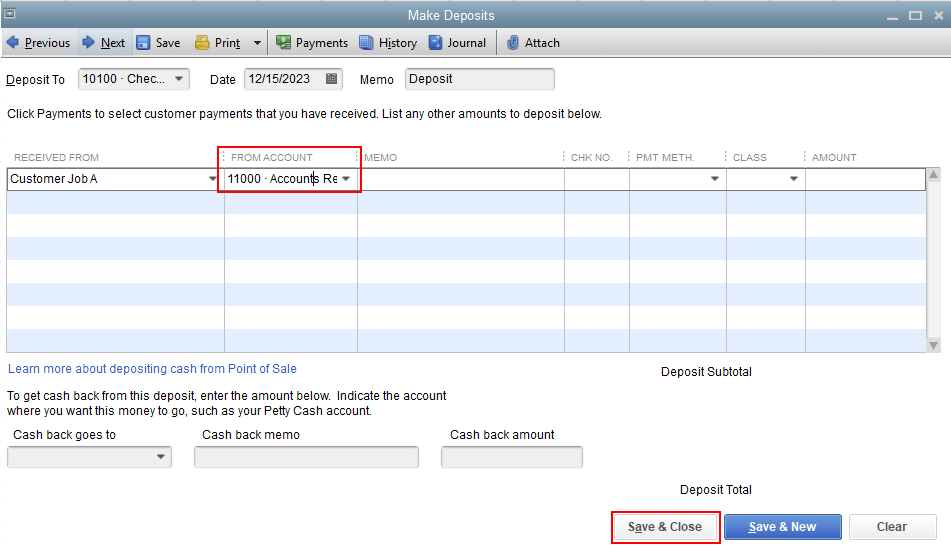
Task: Open the Class dropdown in first row
Action: coord(793,179)
